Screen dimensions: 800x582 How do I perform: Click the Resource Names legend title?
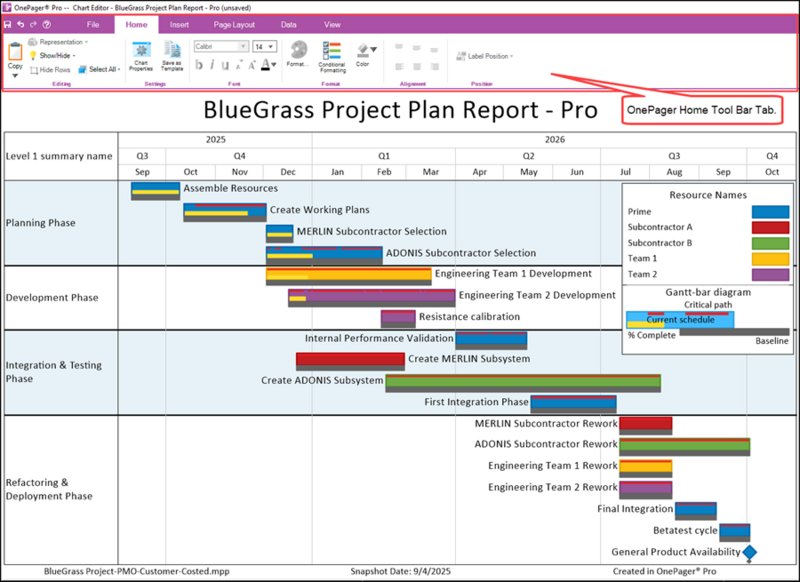point(708,195)
